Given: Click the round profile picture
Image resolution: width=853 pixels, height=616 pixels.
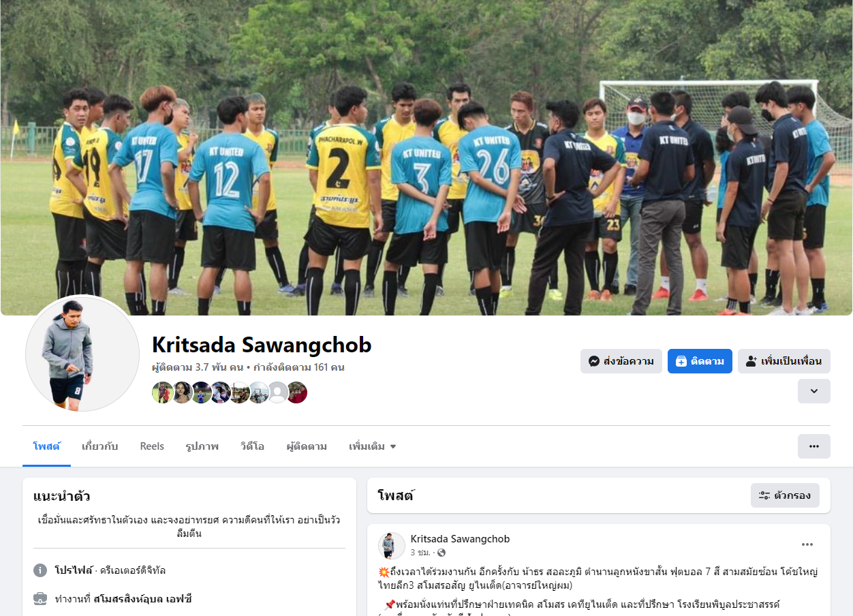Looking at the screenshot, I should [82, 353].
